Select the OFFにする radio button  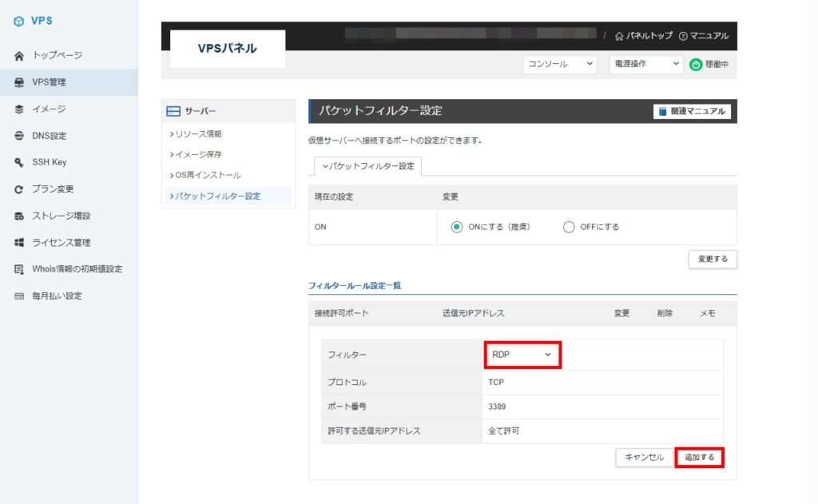click(x=569, y=227)
